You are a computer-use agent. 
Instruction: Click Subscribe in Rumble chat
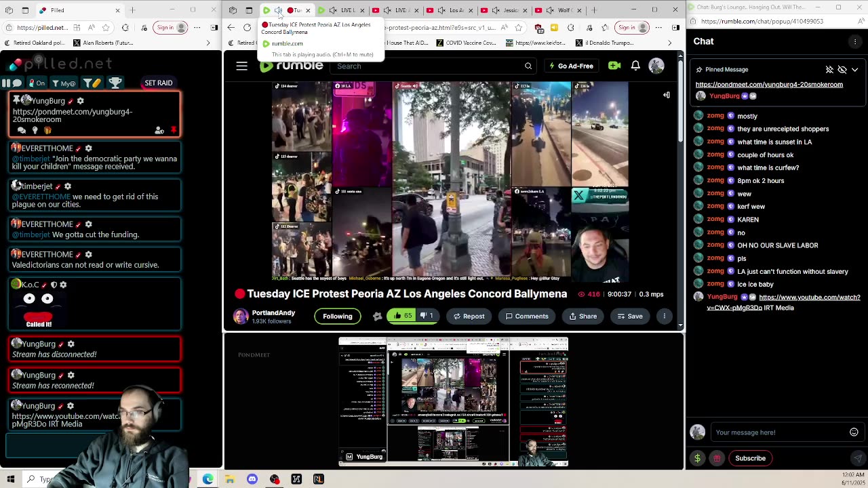click(751, 458)
